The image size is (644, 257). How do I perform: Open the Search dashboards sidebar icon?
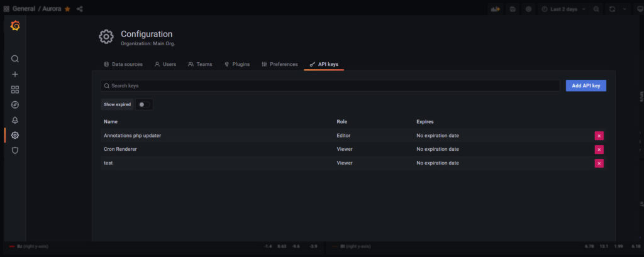pos(15,58)
